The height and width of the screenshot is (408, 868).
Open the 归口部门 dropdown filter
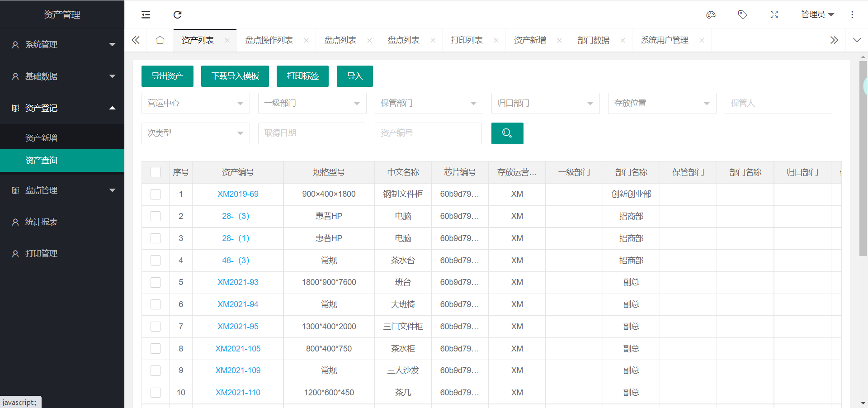546,103
